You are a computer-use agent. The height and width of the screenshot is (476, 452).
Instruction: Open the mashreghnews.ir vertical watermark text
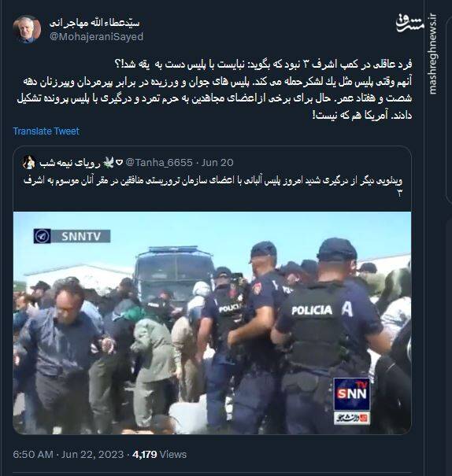pos(433,54)
